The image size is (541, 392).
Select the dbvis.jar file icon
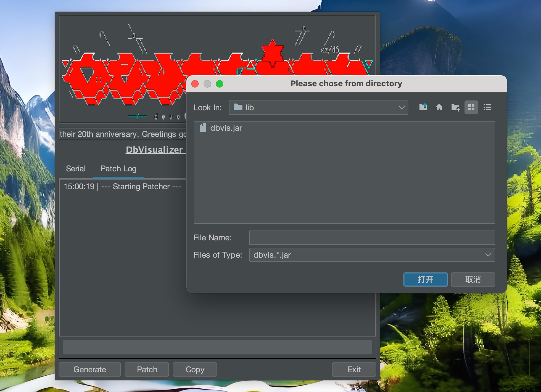point(203,128)
